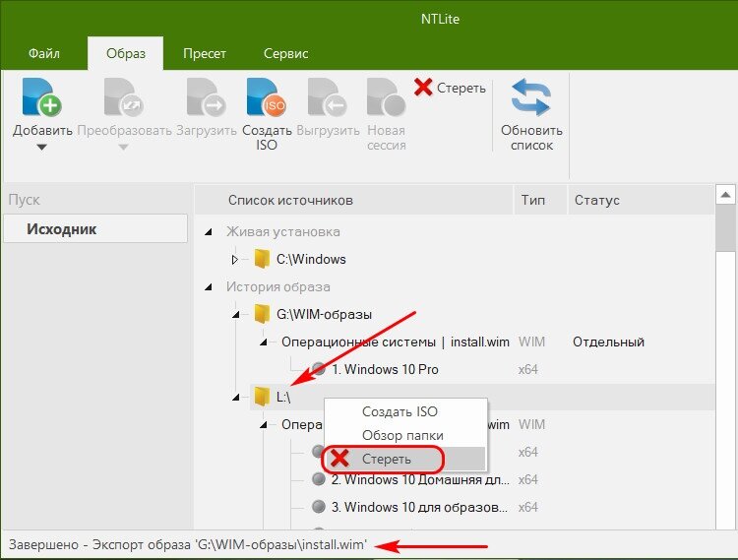Collapse the Живая установка group

(209, 231)
